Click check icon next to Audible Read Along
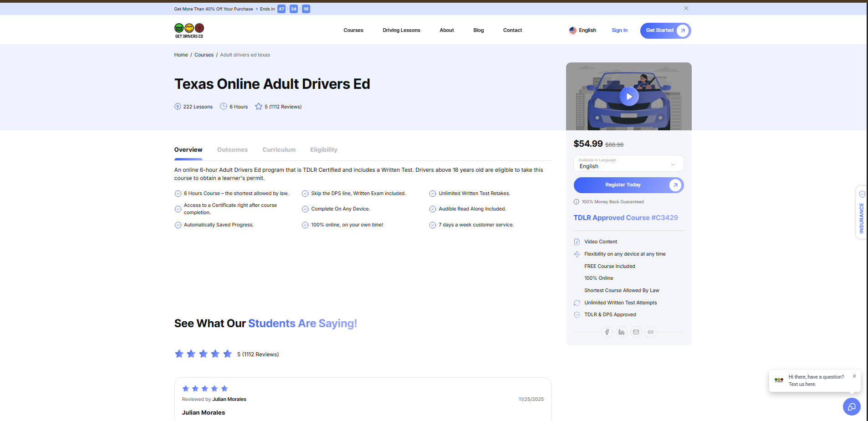This screenshot has width=868, height=421. tap(433, 209)
